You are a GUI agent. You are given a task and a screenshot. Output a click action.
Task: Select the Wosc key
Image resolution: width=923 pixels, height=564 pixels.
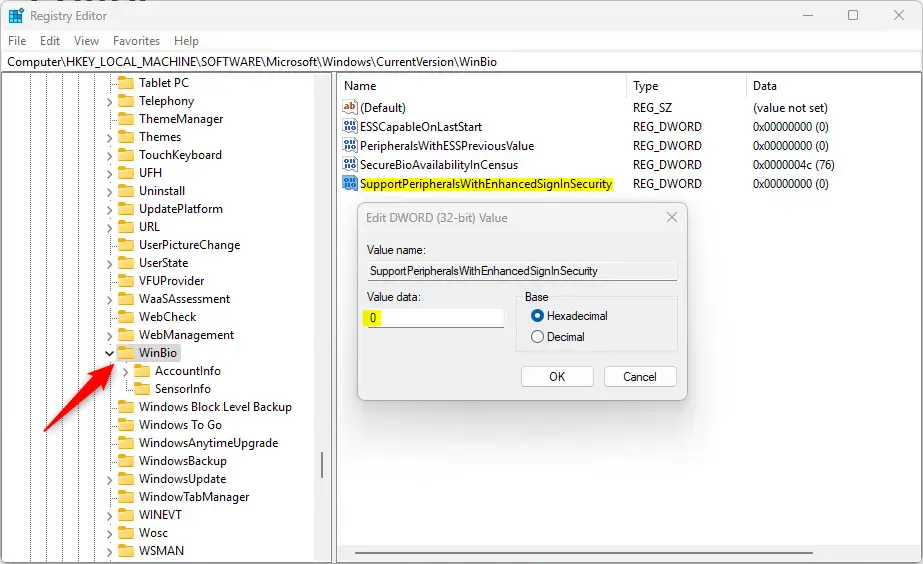click(153, 533)
